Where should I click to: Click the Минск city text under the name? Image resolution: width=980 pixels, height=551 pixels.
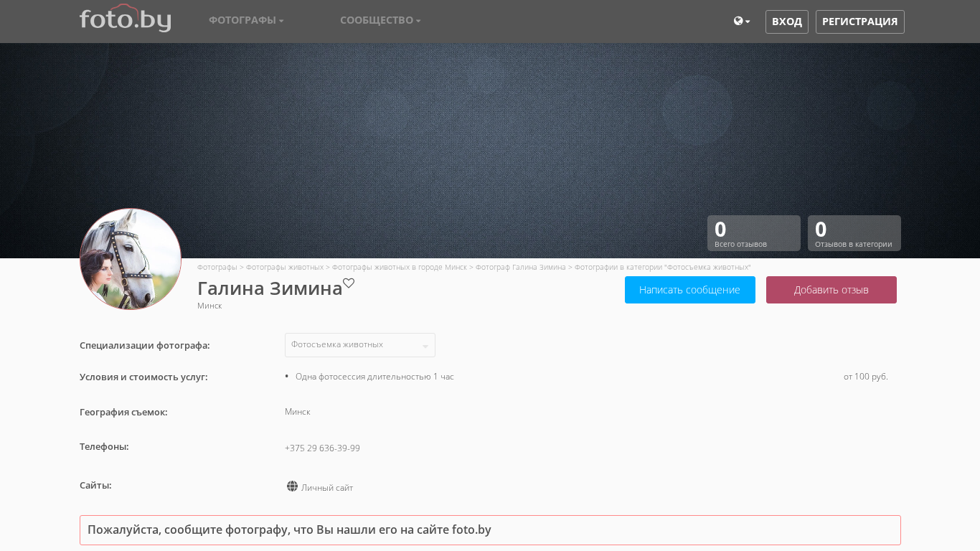[209, 306]
